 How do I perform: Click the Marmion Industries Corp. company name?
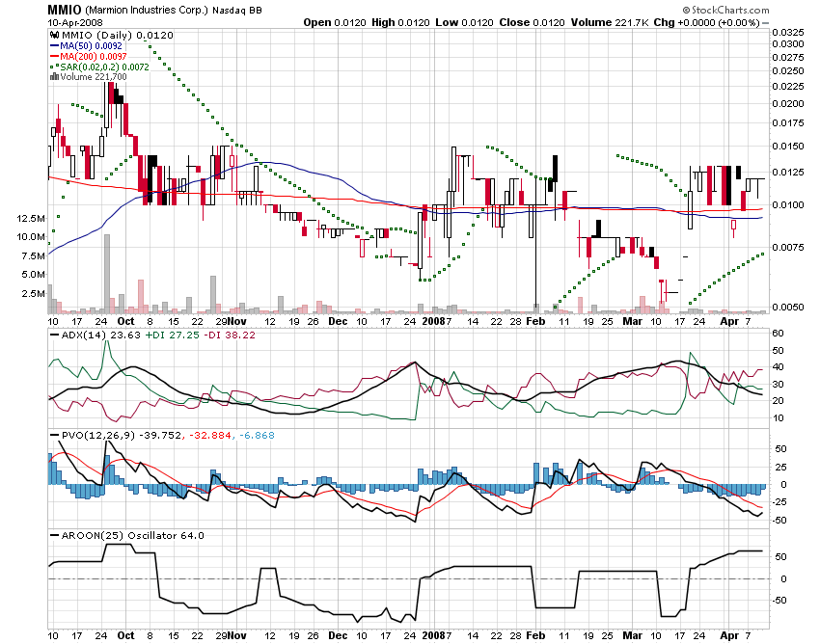[147, 11]
